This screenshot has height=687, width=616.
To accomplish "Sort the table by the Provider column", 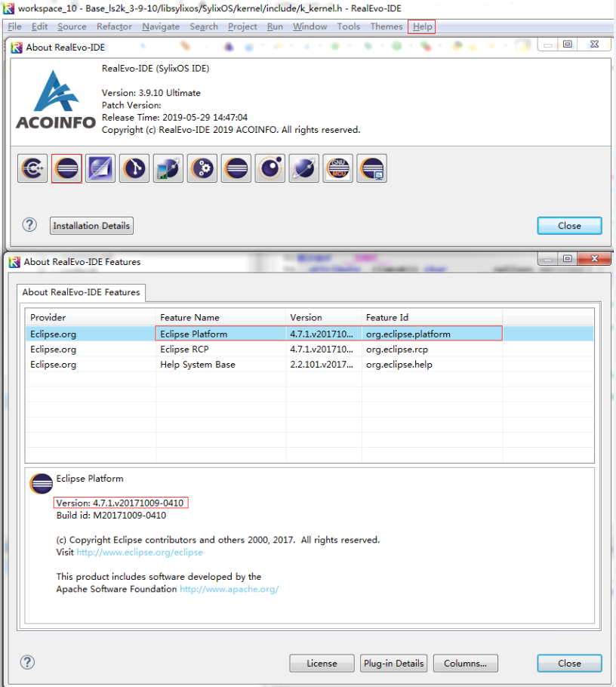I will (x=91, y=317).
